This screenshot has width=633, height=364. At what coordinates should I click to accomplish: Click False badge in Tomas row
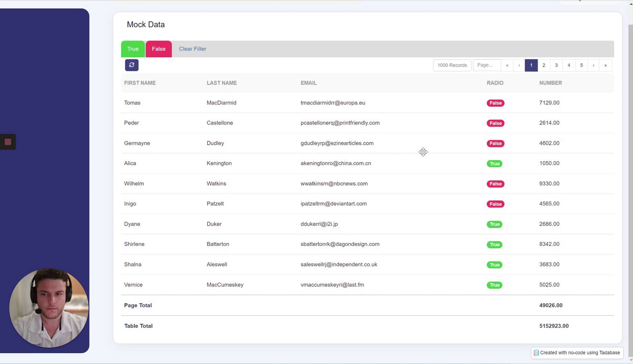pos(496,103)
